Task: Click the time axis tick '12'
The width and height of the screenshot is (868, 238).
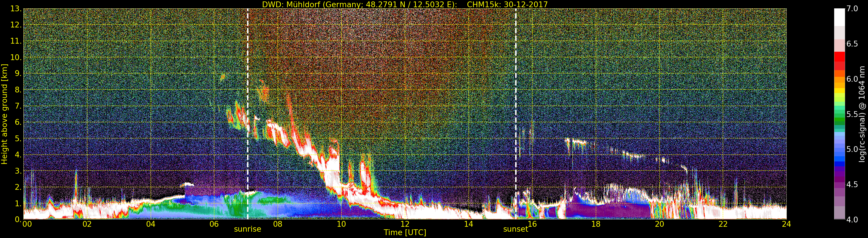Action: [x=405, y=224]
